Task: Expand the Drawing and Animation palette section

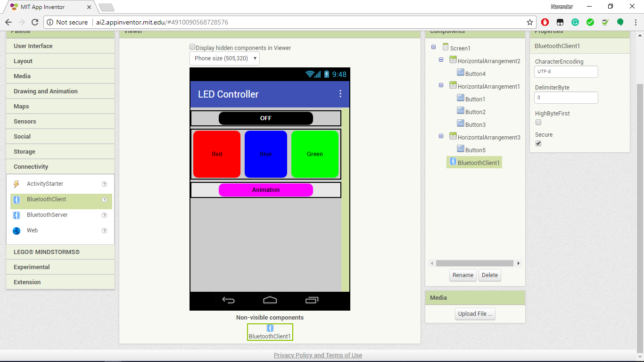Action: click(x=60, y=91)
